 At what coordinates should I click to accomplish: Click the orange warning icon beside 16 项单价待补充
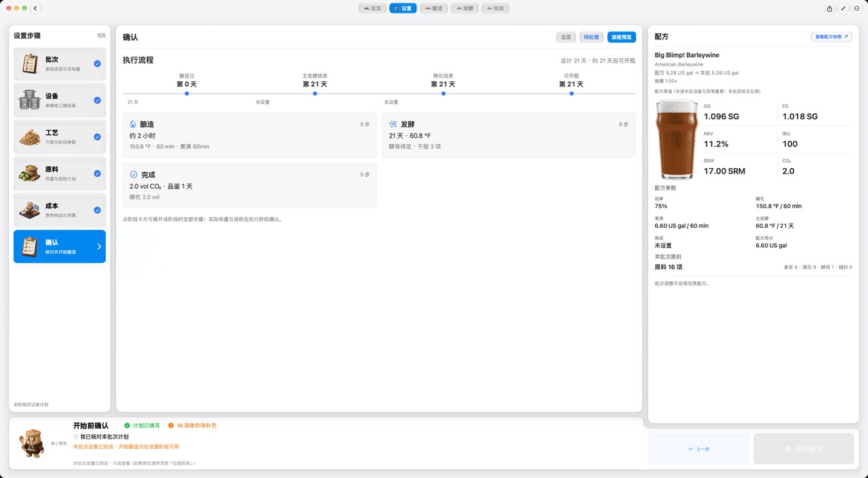point(171,426)
